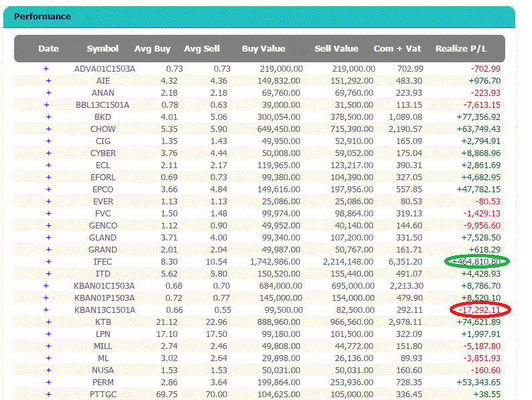The width and height of the screenshot is (532, 400).
Task: Expand the GRAND row plus sign
Action: click(49, 249)
